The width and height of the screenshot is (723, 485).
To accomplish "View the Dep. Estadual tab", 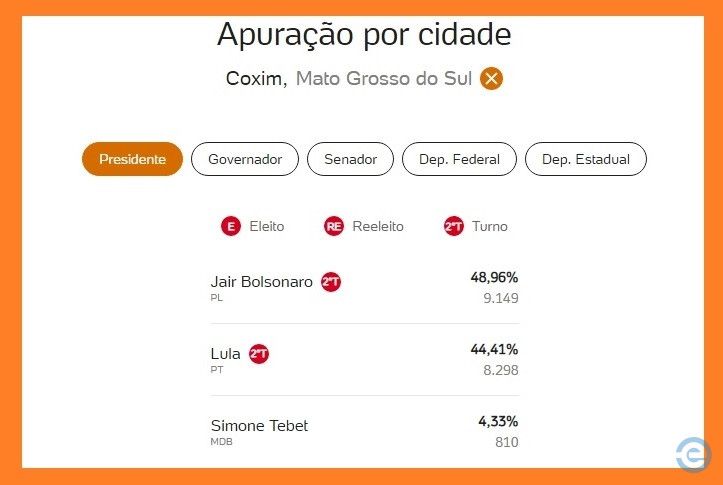I will point(586,159).
